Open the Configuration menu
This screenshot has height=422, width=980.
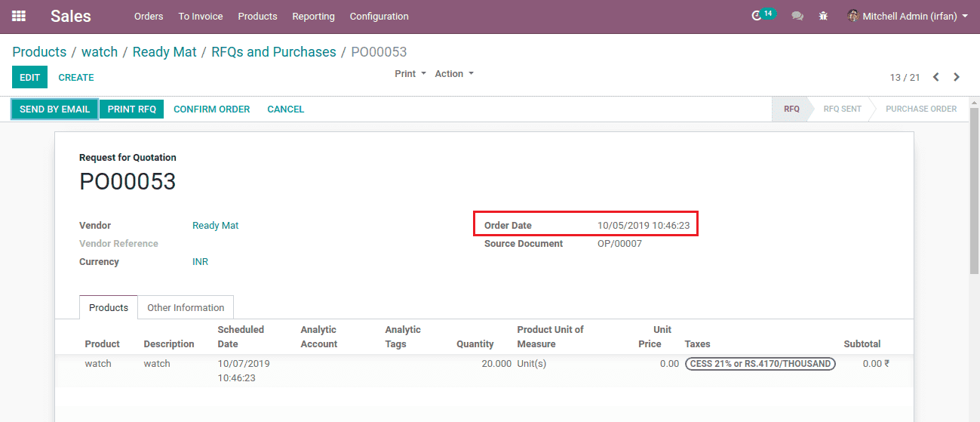pos(379,16)
